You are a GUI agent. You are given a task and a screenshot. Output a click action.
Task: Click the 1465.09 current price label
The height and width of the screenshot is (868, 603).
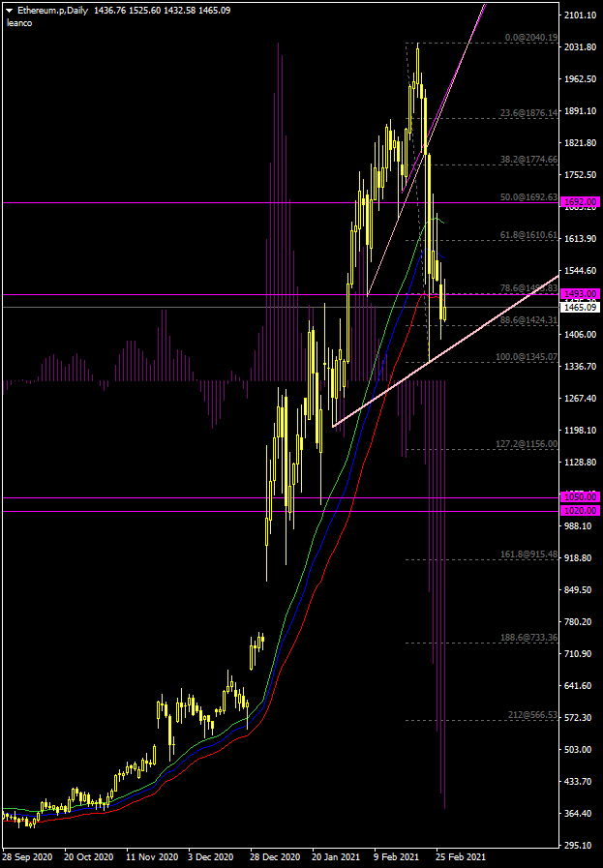coord(581,307)
